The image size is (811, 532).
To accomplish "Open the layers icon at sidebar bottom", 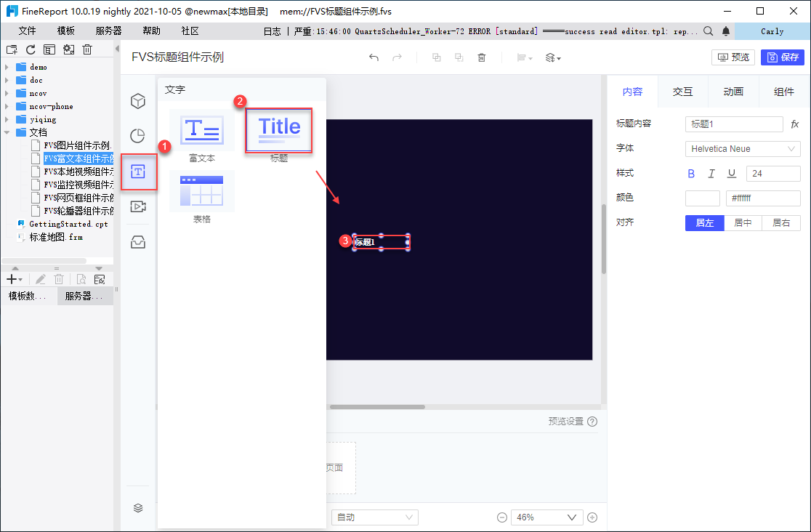I will pyautogui.click(x=138, y=508).
